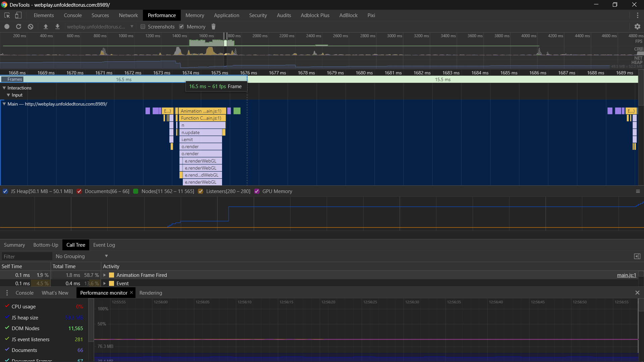Open the Bottom-Up tab
The image size is (644, 362).
point(46,245)
